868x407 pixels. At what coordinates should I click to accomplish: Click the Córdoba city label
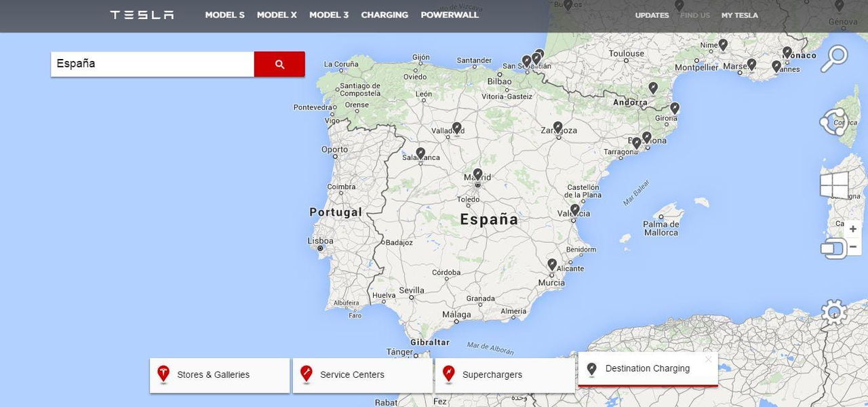[446, 273]
